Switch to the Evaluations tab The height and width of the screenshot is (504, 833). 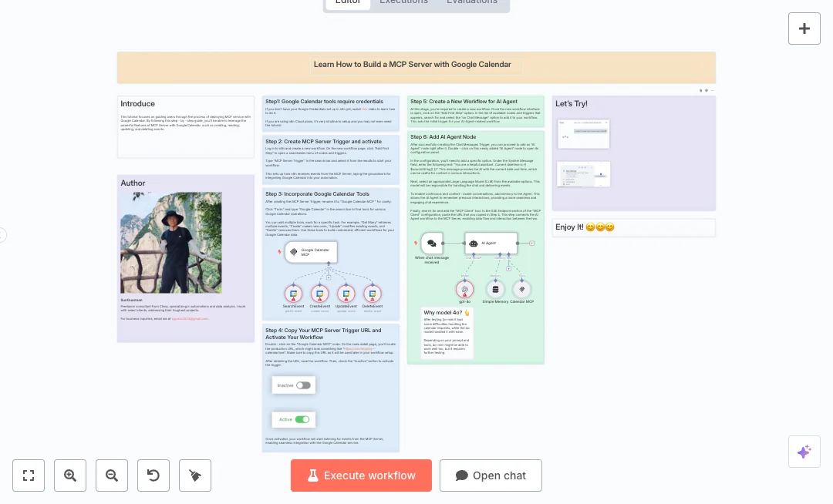[472, 2]
